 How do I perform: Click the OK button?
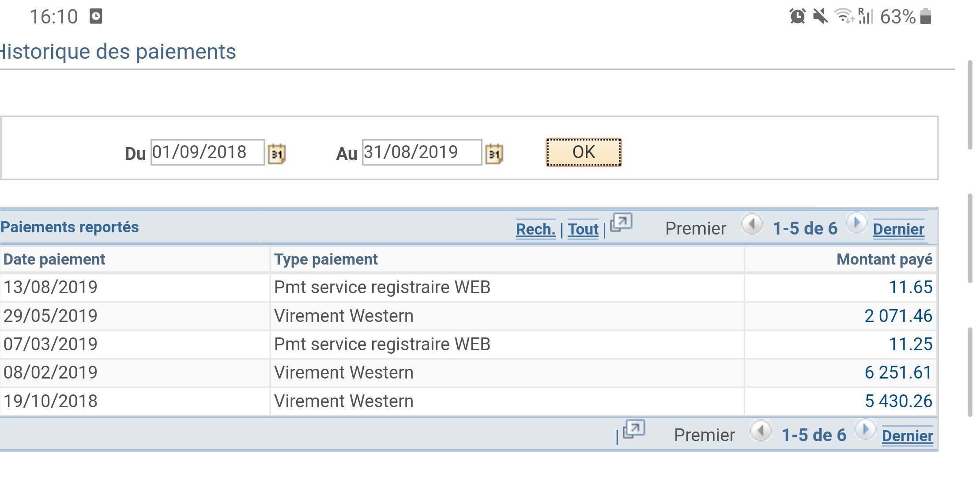pos(584,152)
